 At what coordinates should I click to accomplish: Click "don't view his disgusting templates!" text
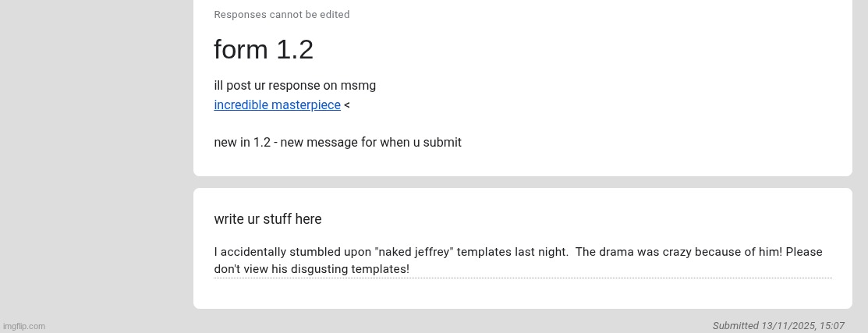(312, 269)
